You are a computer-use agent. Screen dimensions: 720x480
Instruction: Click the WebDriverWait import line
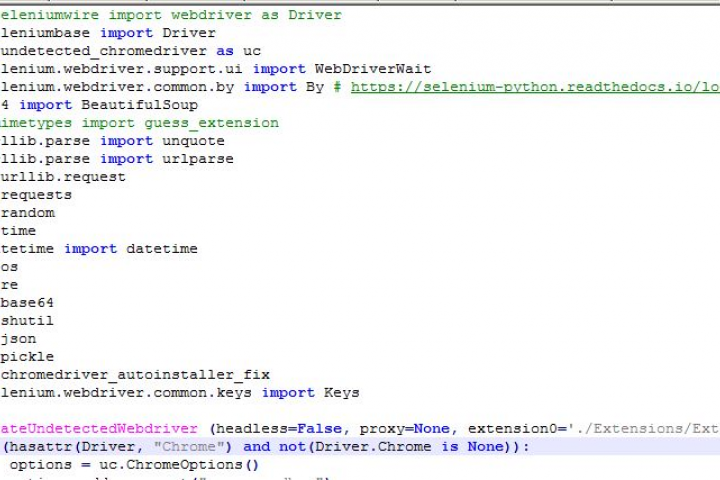point(216,69)
